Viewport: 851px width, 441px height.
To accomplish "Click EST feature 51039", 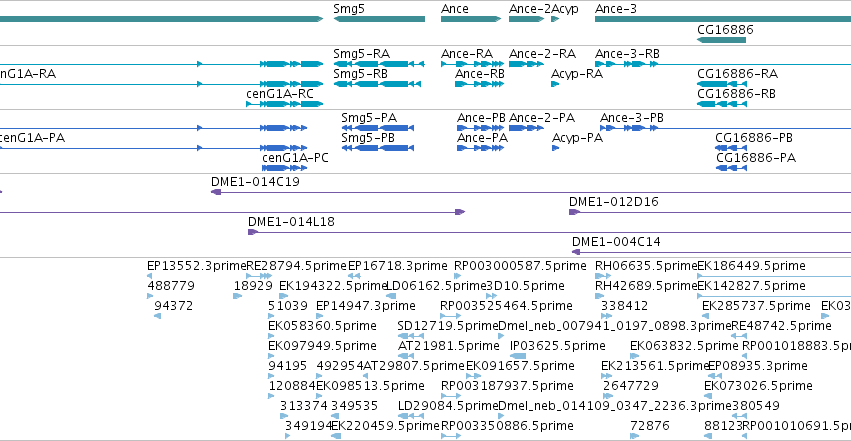I will point(288,306).
